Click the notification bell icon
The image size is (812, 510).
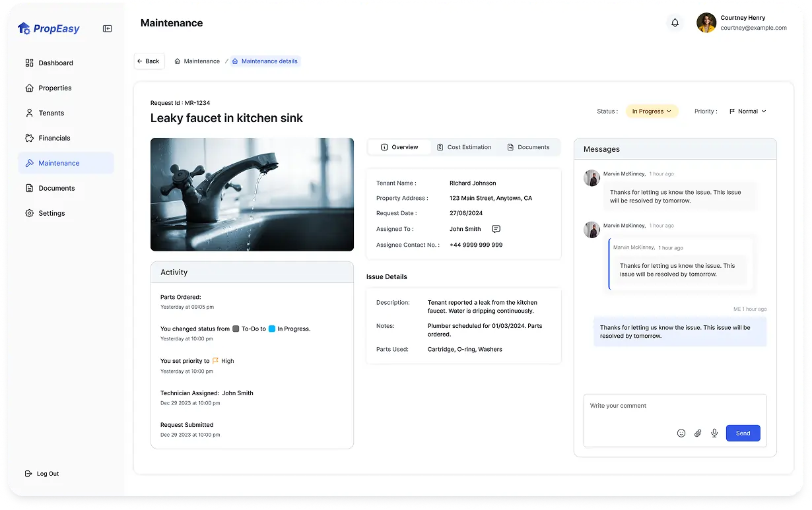pos(675,23)
